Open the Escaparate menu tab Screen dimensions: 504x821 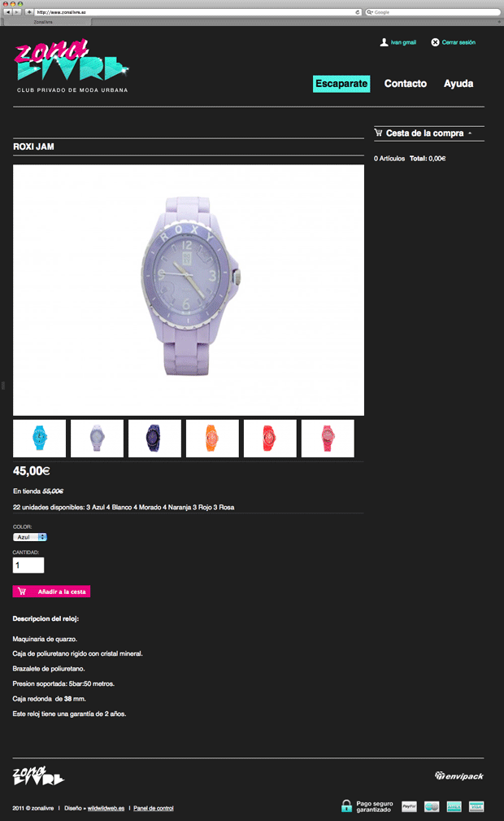(x=341, y=84)
